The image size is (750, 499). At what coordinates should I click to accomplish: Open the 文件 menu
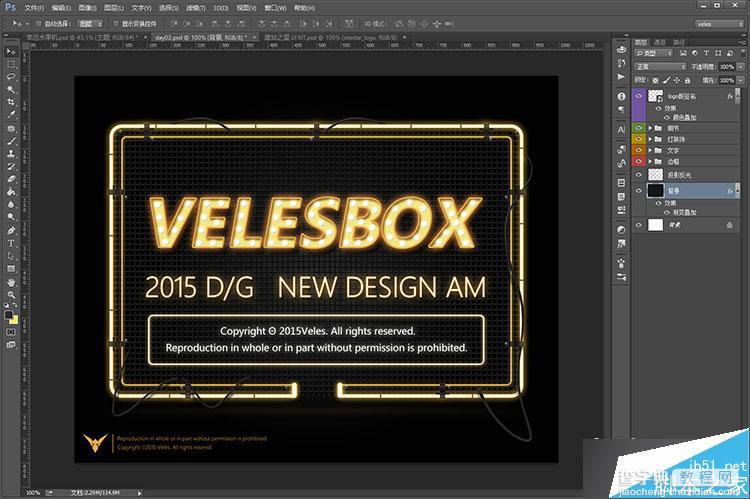pyautogui.click(x=34, y=8)
